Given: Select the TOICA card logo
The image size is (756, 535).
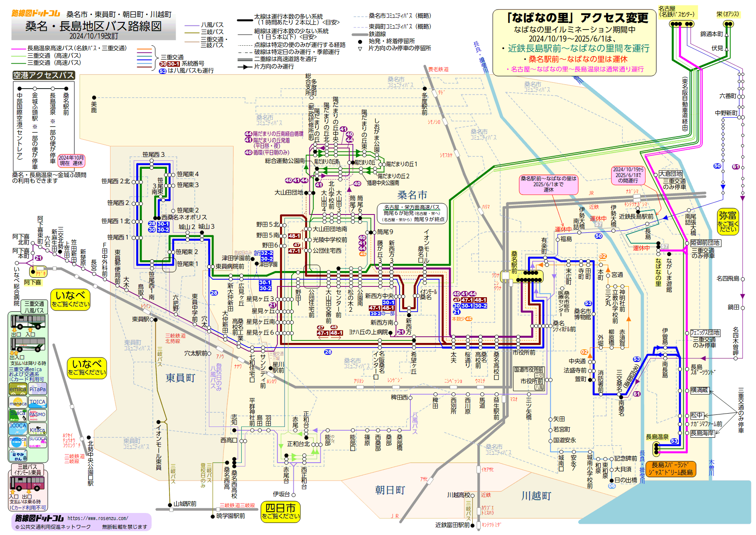Looking at the screenshot, I should [37, 402].
